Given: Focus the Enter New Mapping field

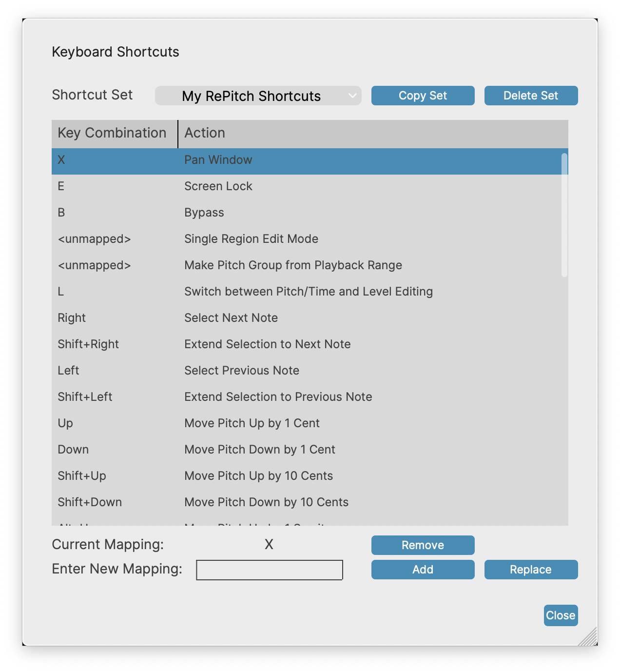Looking at the screenshot, I should [x=269, y=570].
